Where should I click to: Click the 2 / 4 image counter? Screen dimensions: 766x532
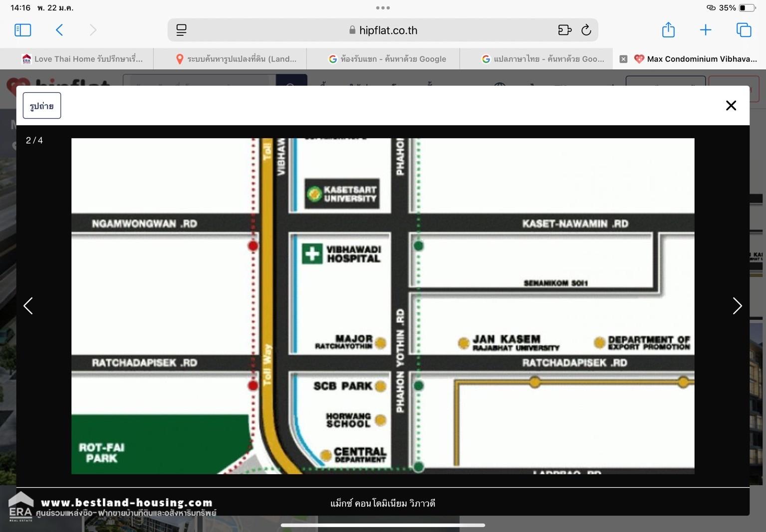pos(34,141)
